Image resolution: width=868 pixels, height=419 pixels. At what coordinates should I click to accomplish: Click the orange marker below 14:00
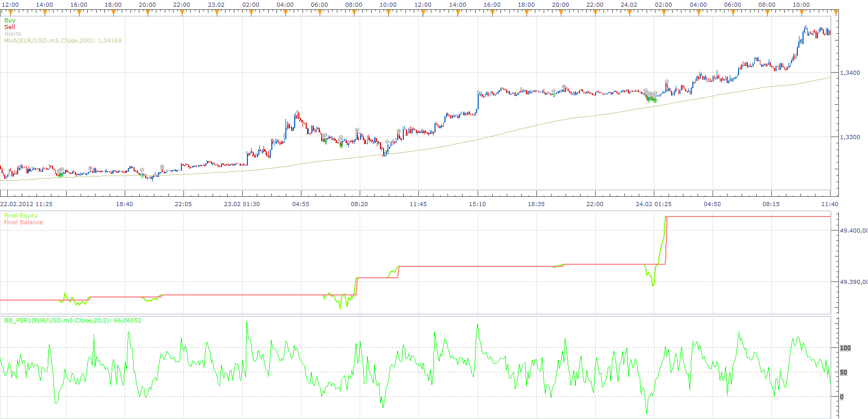45,13
